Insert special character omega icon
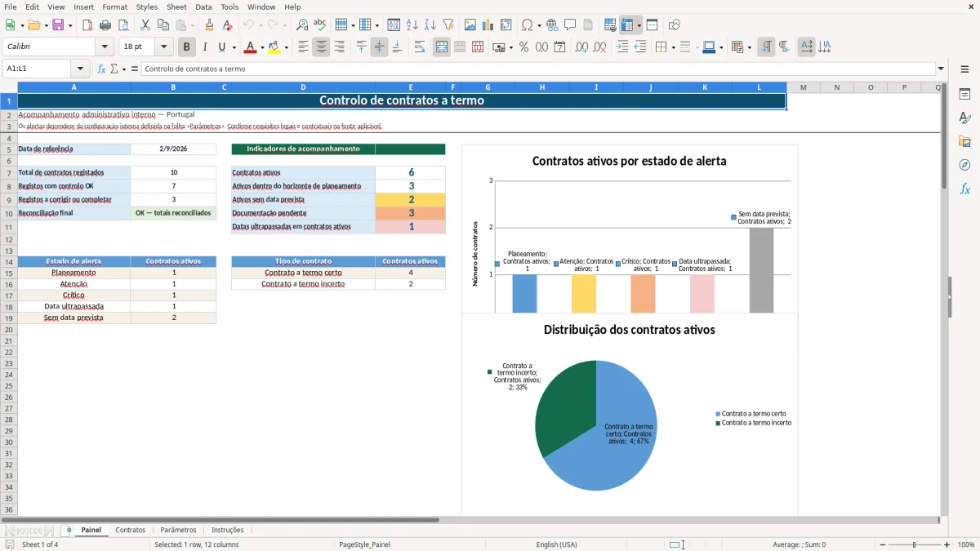980x551 pixels. point(527,25)
